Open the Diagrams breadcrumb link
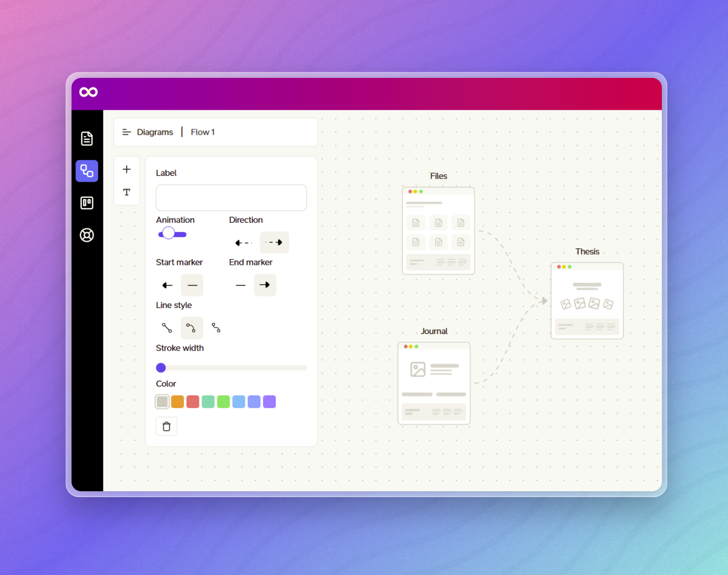This screenshot has width=728, height=575. click(155, 132)
